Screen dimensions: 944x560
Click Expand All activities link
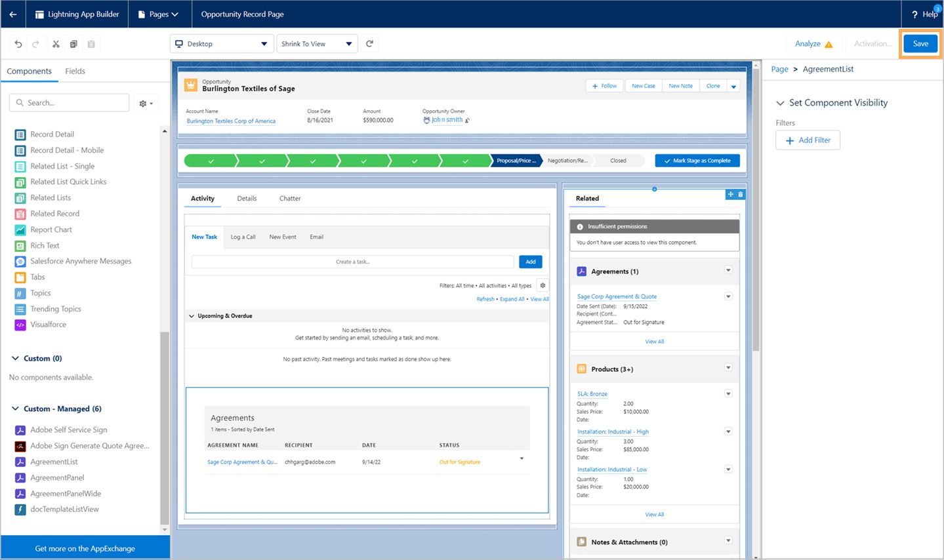[x=512, y=299]
